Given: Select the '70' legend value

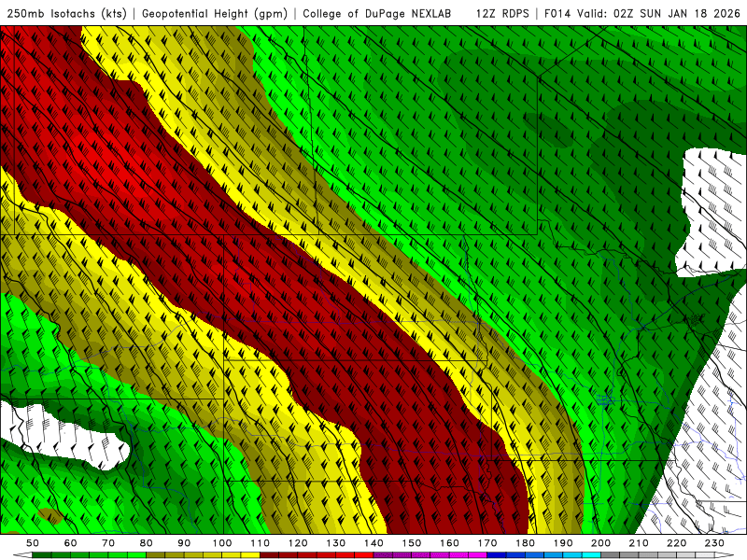Looking at the screenshot, I should [x=108, y=543].
